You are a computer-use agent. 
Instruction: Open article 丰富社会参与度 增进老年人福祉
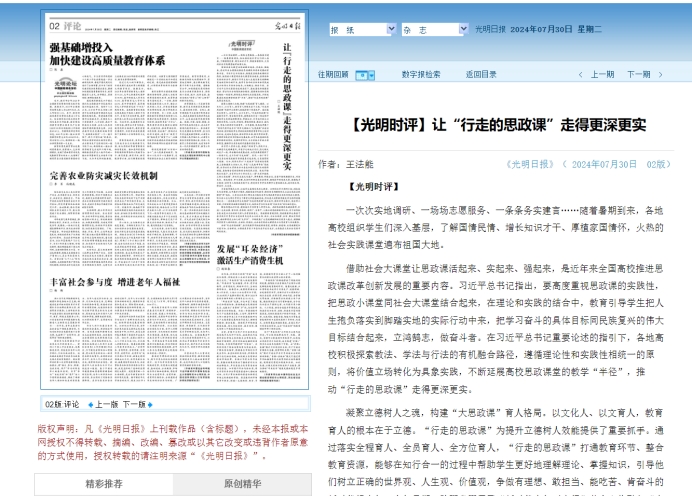click(115, 283)
